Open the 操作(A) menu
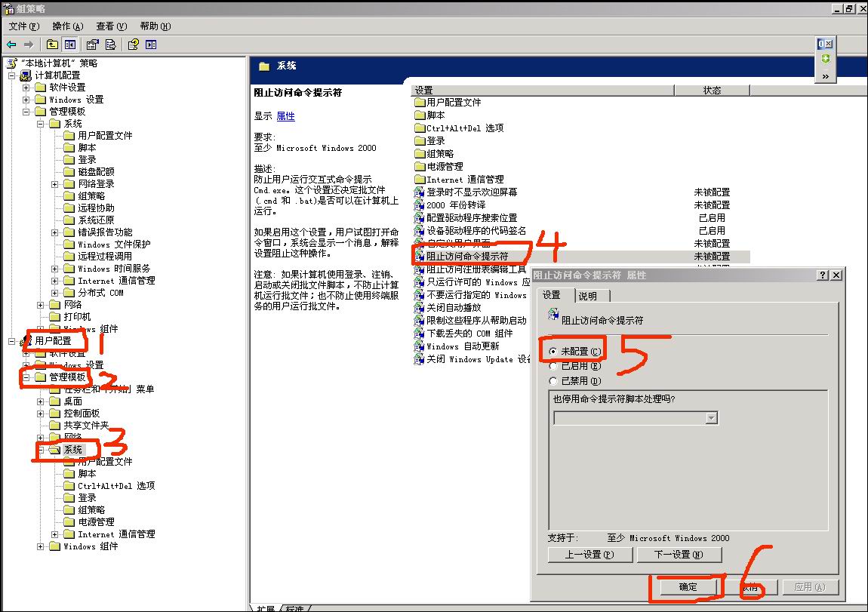The height and width of the screenshot is (612, 868). 68,26
